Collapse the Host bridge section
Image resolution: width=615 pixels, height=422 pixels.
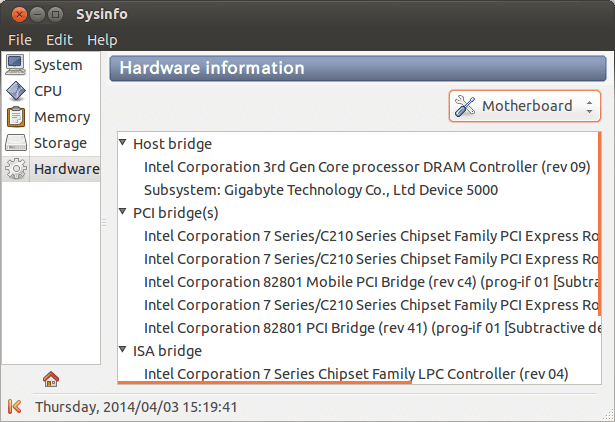(x=123, y=143)
